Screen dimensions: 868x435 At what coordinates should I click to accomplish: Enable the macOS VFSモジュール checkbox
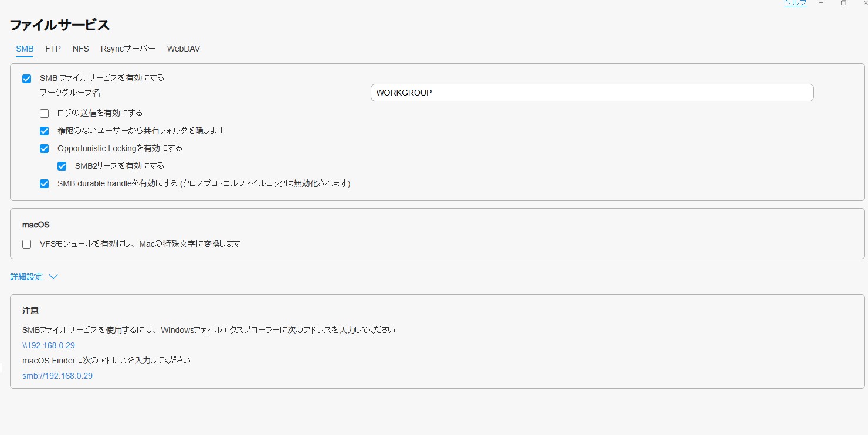coord(27,244)
